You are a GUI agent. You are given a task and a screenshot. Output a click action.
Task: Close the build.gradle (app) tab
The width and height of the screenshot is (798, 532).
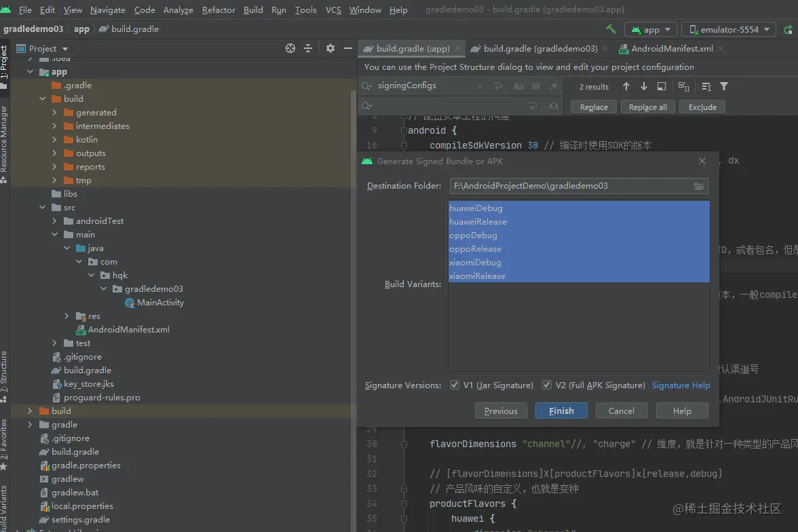pyautogui.click(x=457, y=48)
